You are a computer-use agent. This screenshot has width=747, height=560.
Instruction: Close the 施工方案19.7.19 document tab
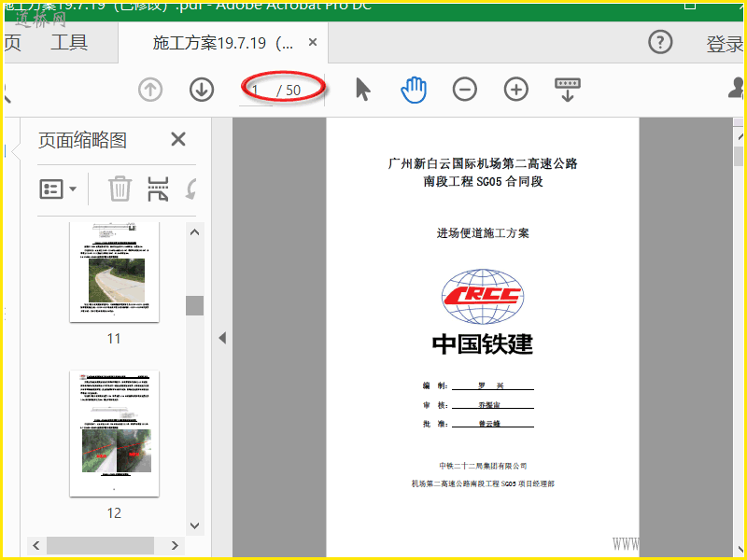click(313, 42)
